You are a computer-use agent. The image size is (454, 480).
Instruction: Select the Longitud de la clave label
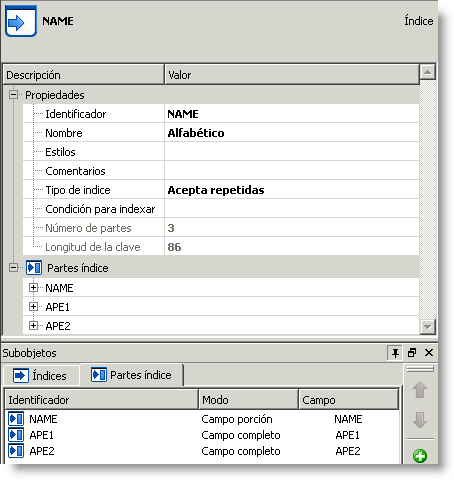[x=93, y=247]
